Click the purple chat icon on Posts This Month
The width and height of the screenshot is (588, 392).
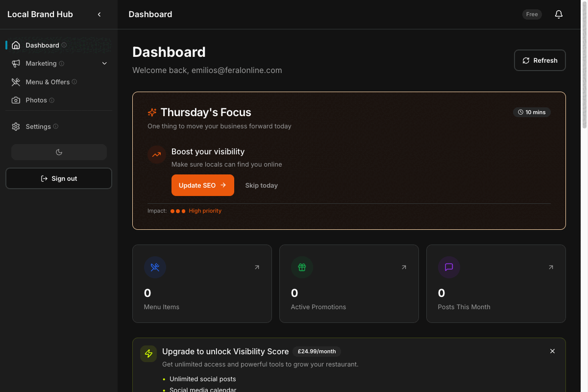click(x=449, y=267)
